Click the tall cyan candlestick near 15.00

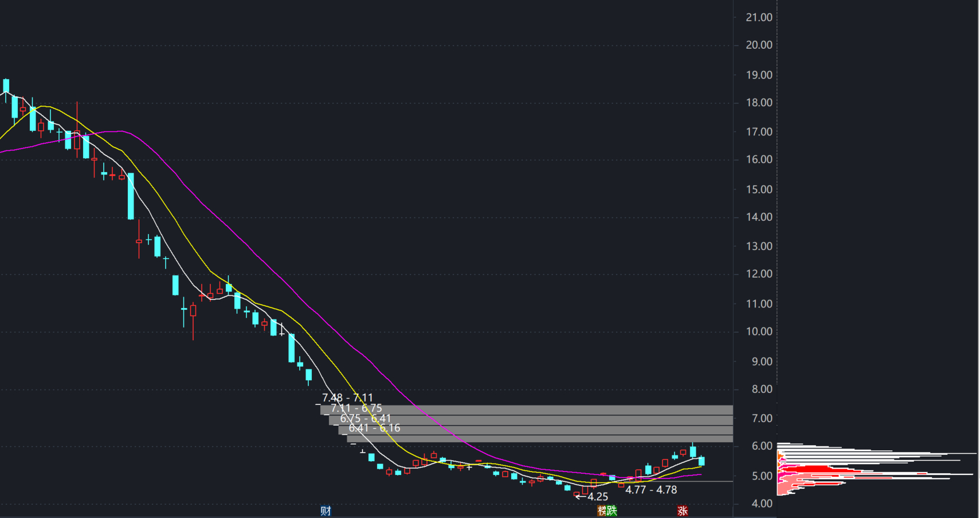131,196
